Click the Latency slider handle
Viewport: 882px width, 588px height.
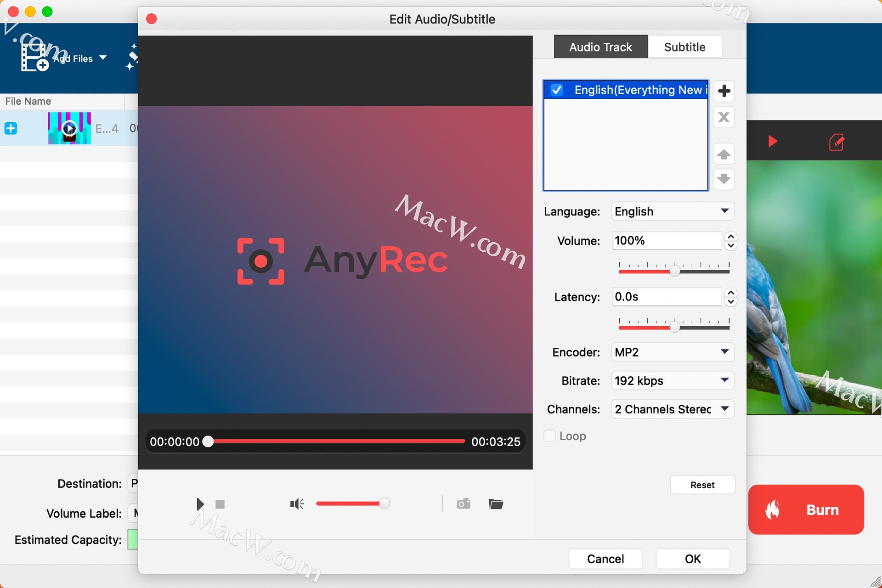coord(674,327)
